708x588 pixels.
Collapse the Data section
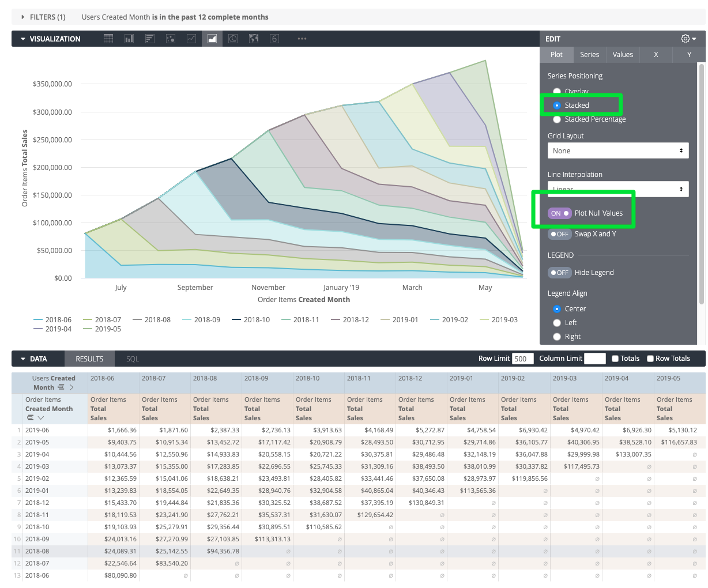(23, 359)
